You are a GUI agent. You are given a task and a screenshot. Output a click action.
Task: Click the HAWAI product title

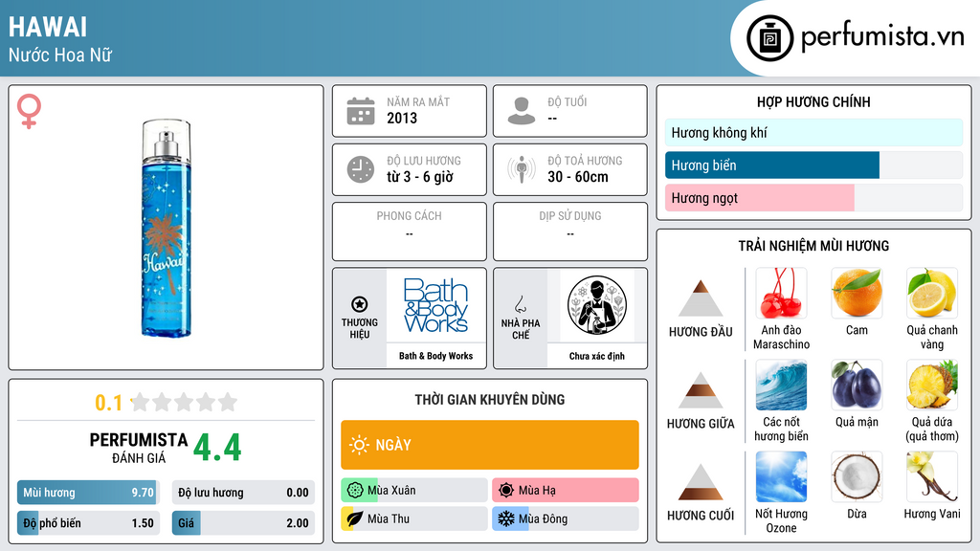coord(48,28)
